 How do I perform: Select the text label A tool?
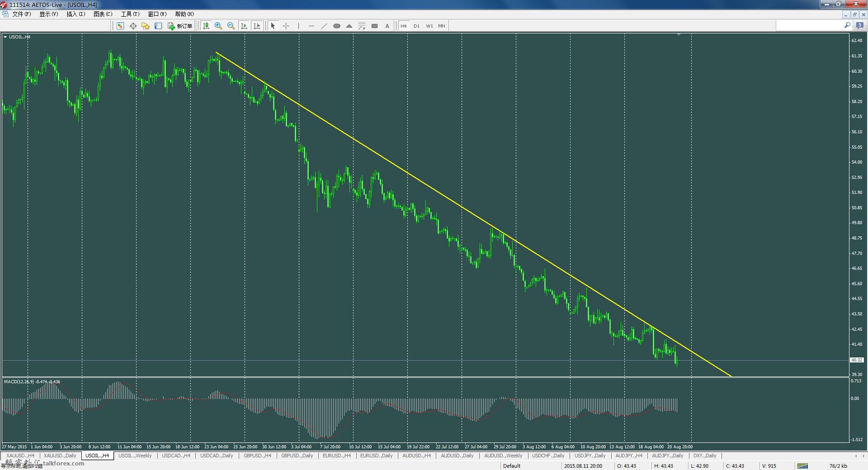(x=387, y=26)
